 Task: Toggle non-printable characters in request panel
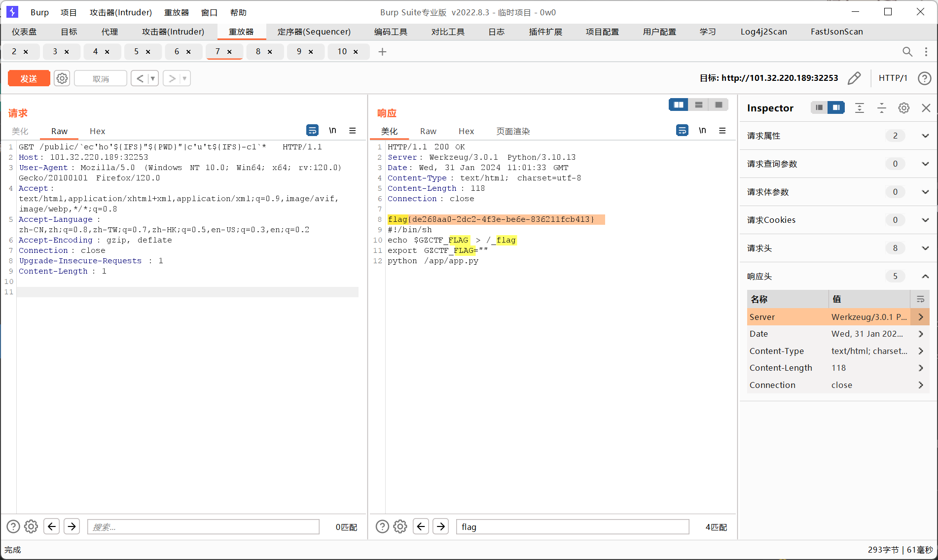pyautogui.click(x=333, y=130)
